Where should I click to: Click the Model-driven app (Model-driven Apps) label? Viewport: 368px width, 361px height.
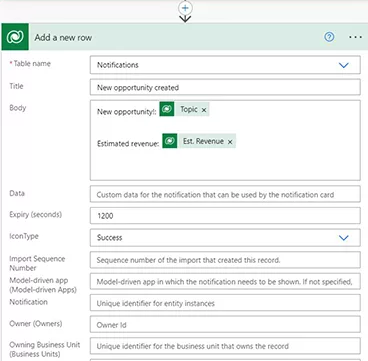43,285
